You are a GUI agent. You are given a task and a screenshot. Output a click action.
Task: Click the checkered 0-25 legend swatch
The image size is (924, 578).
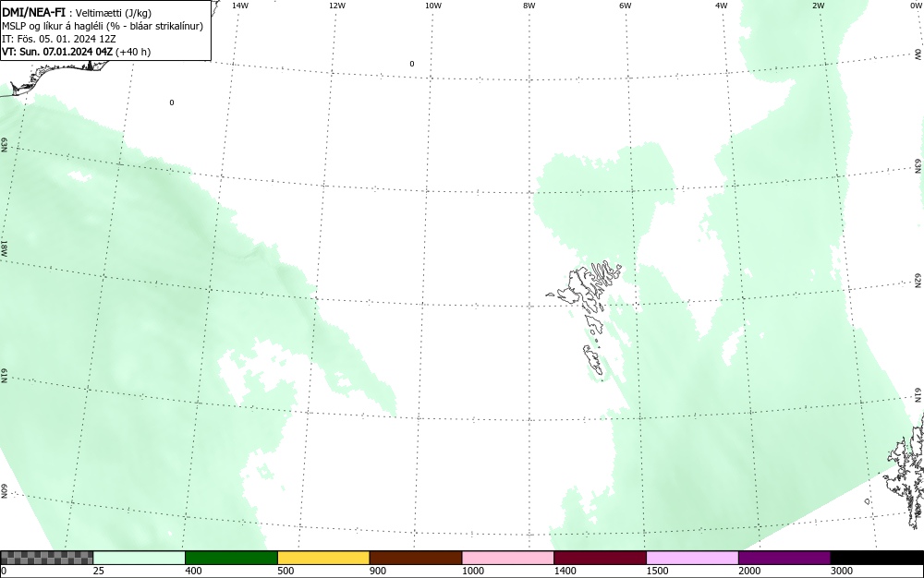coord(46,558)
